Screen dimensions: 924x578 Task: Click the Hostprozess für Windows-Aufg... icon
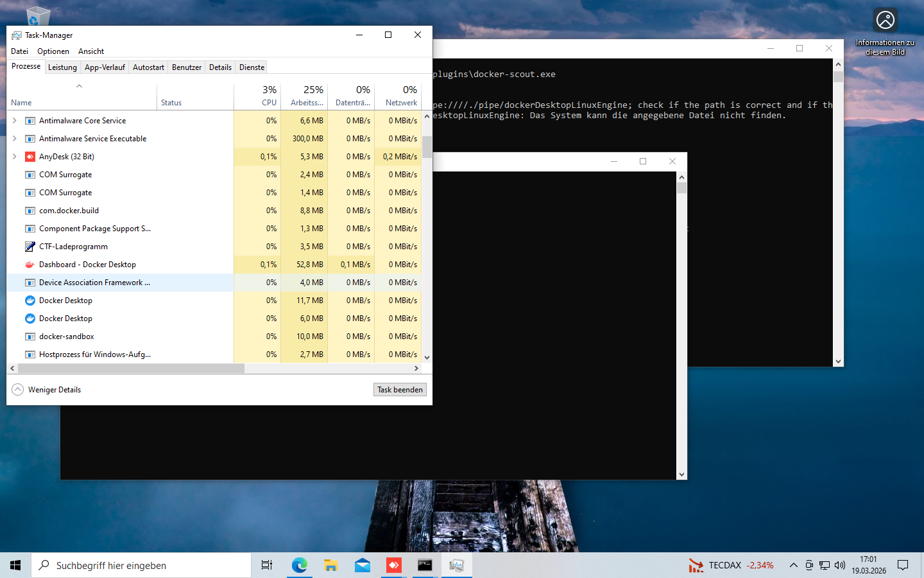[x=30, y=355]
